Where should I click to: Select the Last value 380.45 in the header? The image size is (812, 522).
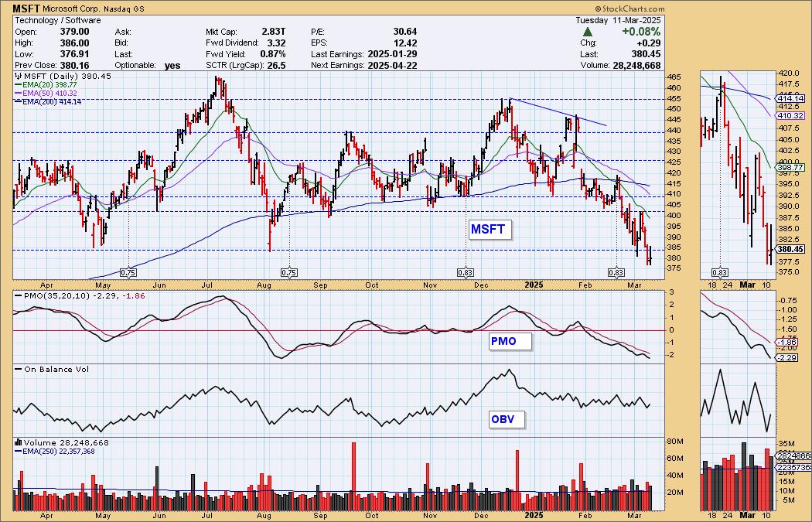(646, 54)
